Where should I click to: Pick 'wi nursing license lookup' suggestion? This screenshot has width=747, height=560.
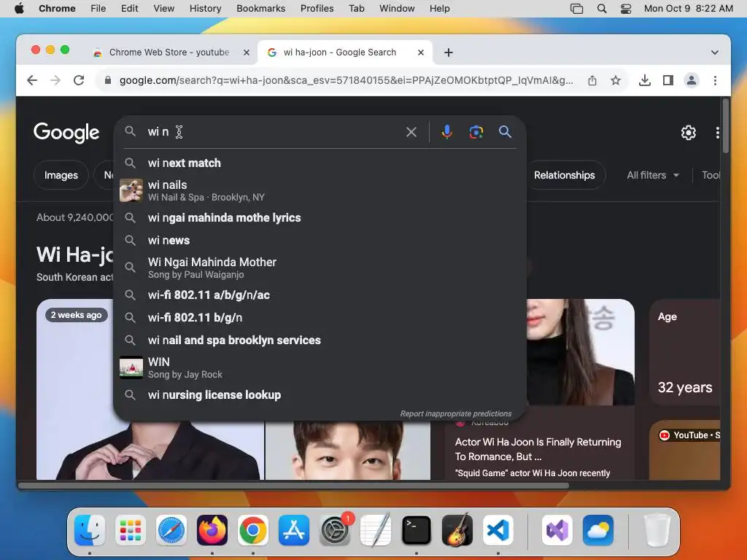[320, 394]
